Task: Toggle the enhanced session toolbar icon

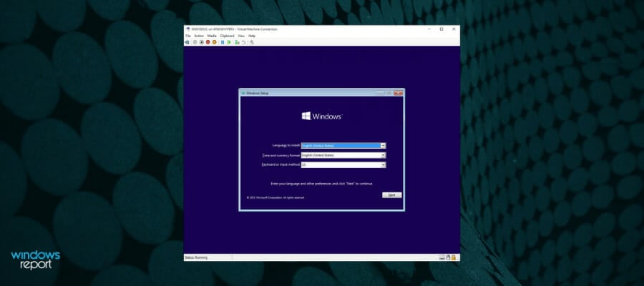Action: coord(252,42)
